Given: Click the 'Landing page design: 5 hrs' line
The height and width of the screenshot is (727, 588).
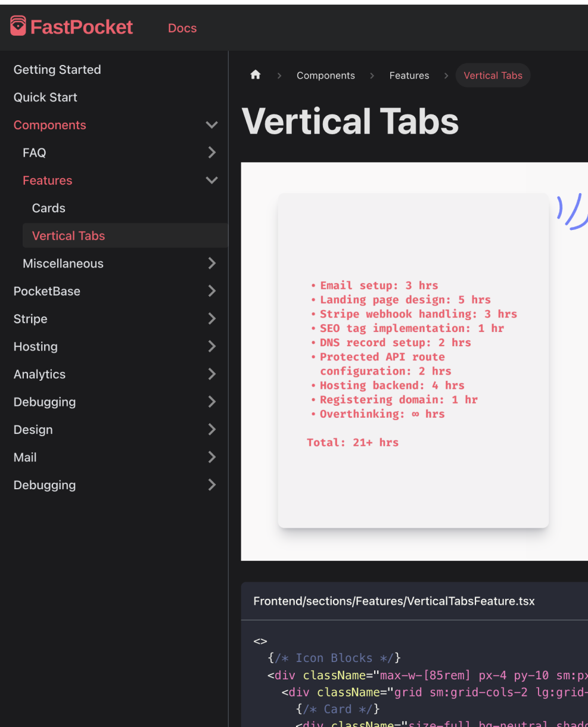Looking at the screenshot, I should point(405,300).
